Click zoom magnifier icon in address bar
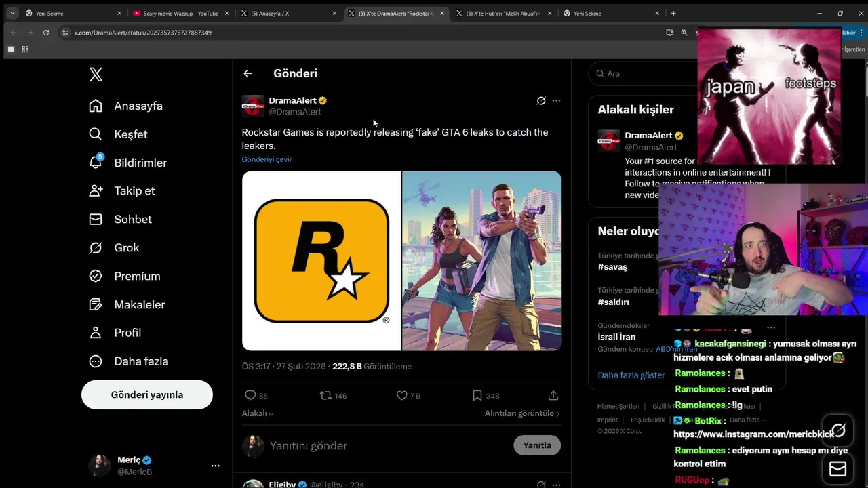Viewport: 868px width, 488px height. 684,33
